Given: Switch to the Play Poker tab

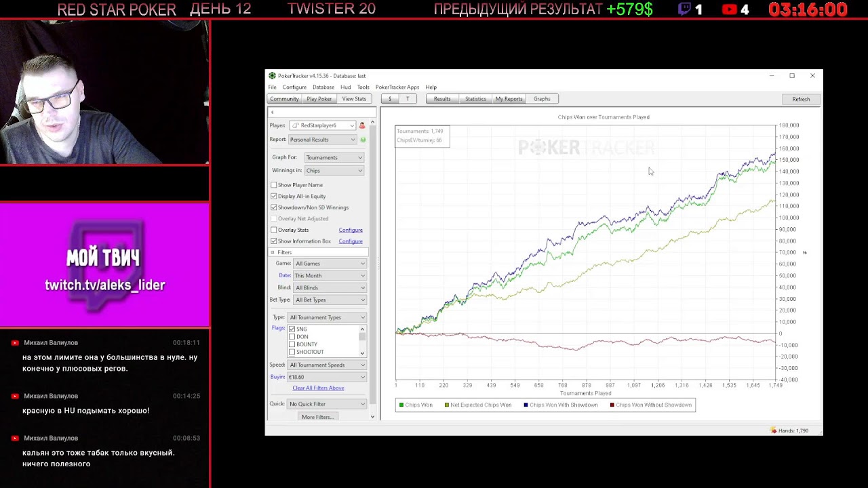Looking at the screenshot, I should [319, 99].
